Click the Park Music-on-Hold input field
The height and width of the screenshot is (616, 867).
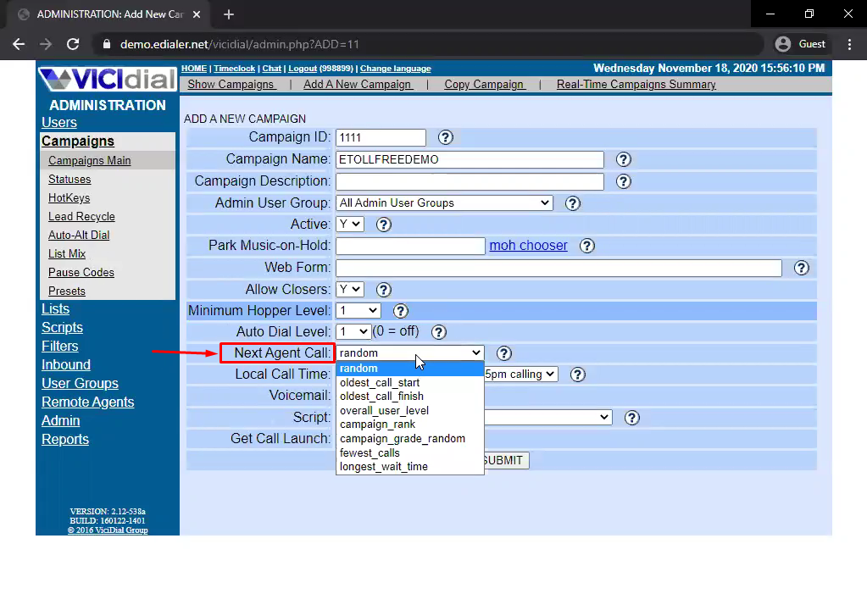pos(410,246)
